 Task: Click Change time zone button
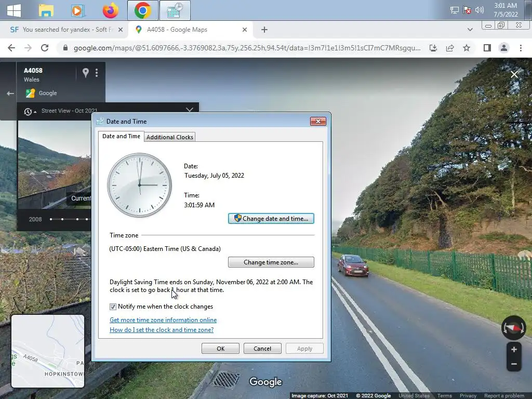point(271,262)
